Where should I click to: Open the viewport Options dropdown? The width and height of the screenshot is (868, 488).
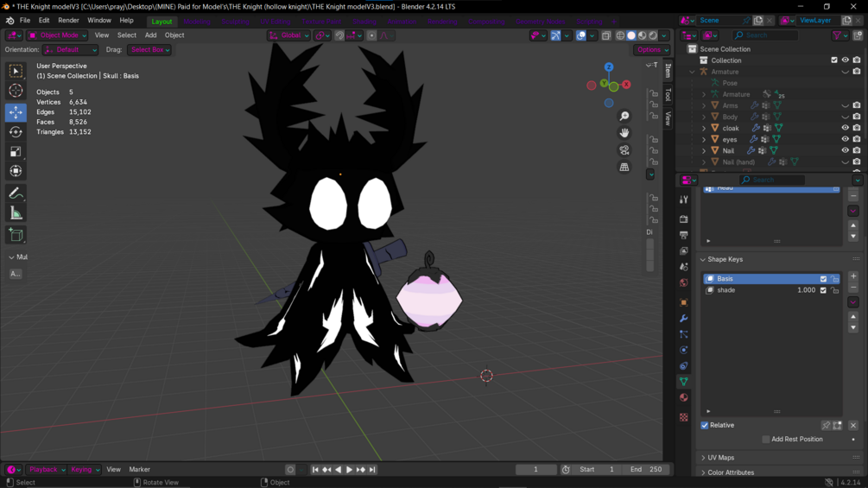pos(651,50)
